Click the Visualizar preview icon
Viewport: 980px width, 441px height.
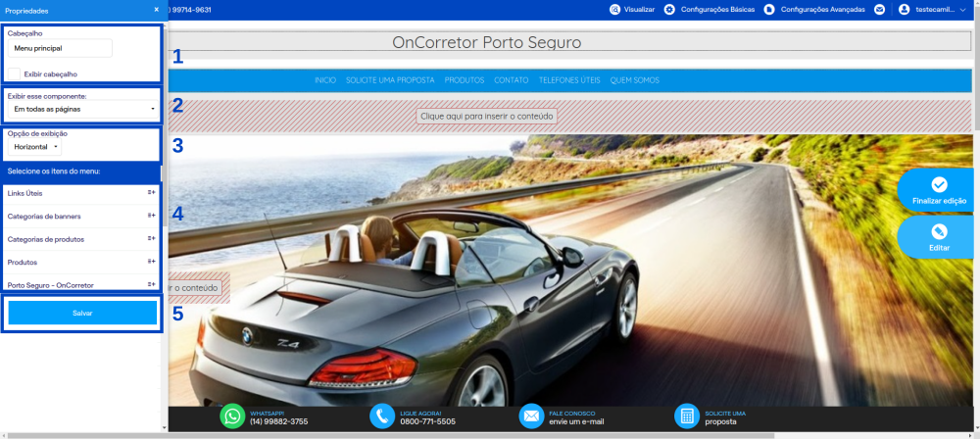tap(615, 10)
